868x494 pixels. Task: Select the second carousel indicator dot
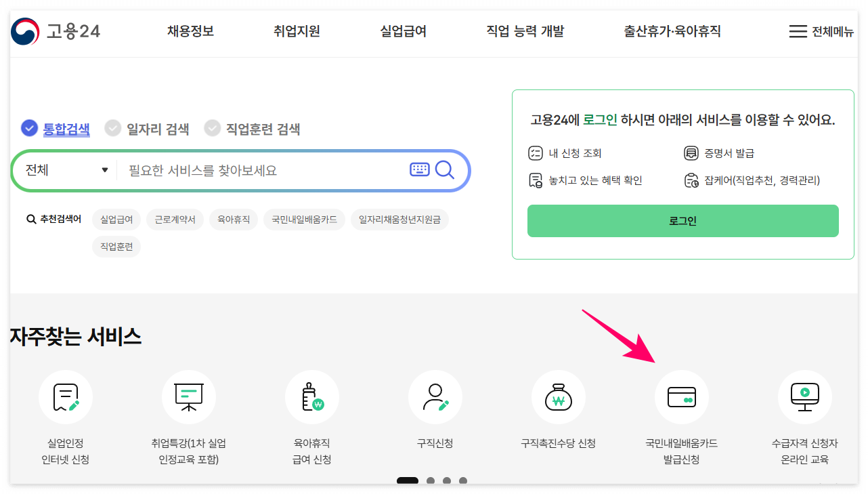(431, 480)
